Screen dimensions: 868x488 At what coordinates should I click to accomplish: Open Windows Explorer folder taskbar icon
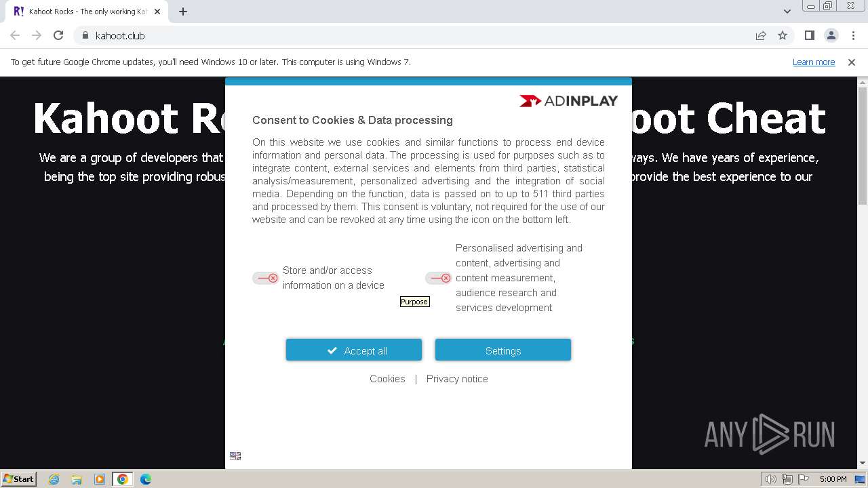[x=77, y=479]
